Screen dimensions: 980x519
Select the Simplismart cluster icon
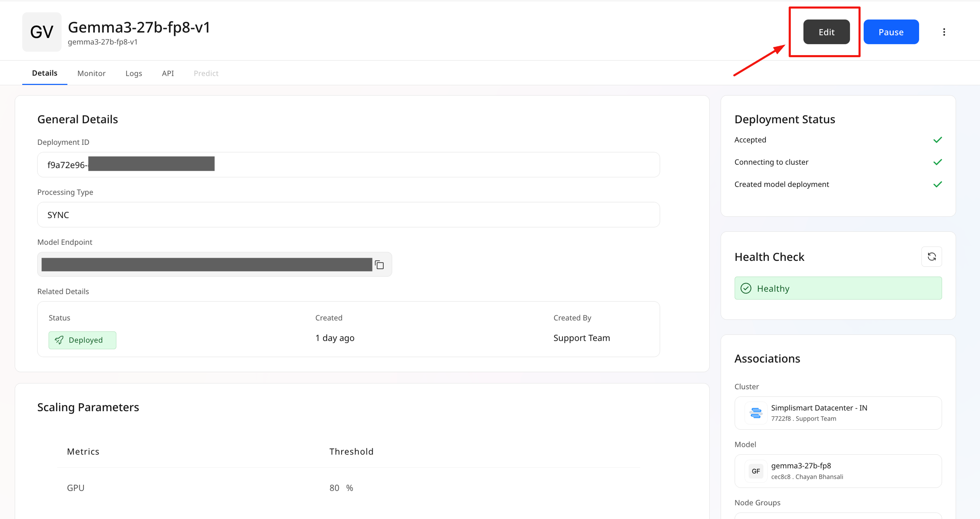click(756, 413)
